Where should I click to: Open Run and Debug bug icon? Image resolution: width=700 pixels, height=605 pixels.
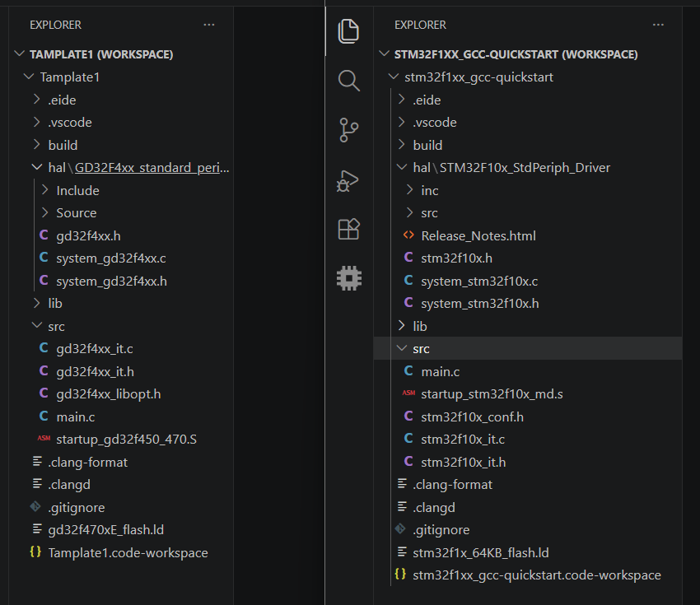[x=348, y=181]
